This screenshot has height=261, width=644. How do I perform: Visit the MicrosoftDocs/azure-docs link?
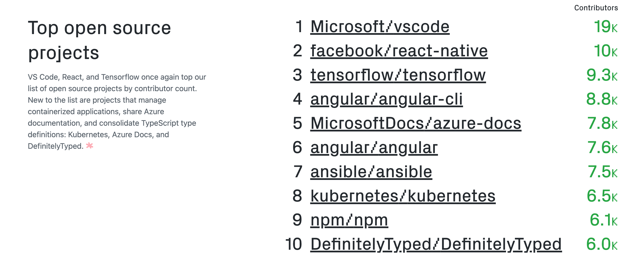tap(415, 123)
